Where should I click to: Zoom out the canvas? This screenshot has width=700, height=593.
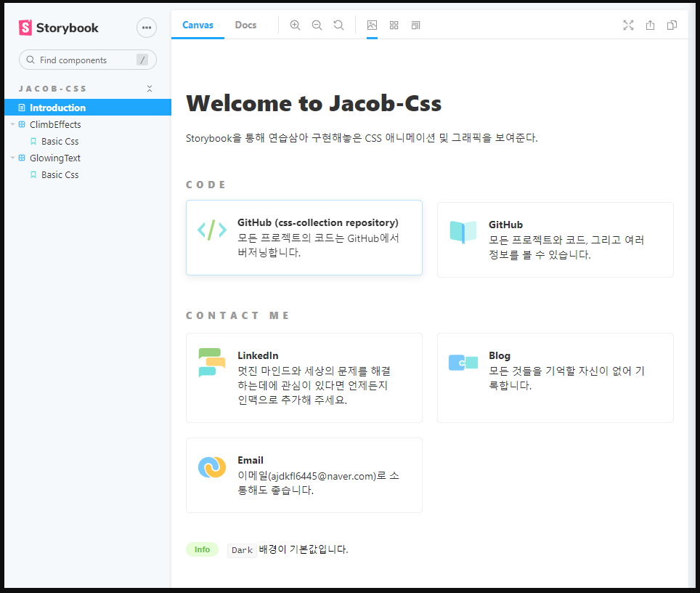pos(317,25)
